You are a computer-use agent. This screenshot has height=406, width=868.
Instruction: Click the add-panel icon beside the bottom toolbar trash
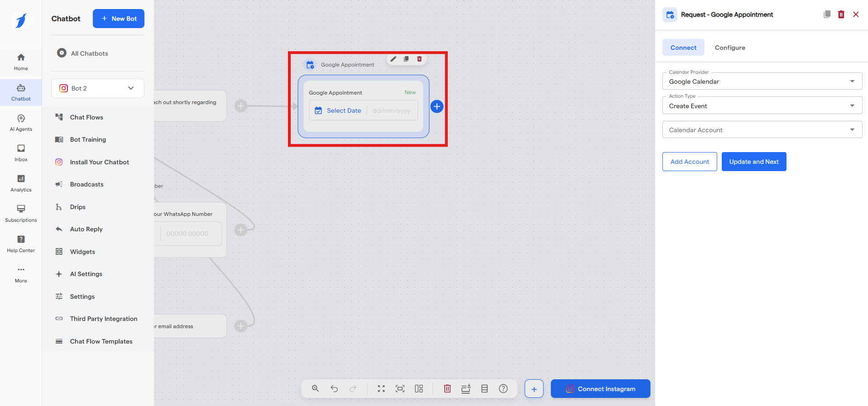[466, 388]
